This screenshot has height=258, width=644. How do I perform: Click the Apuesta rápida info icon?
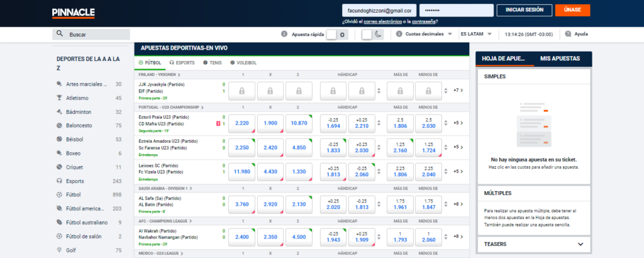284,34
